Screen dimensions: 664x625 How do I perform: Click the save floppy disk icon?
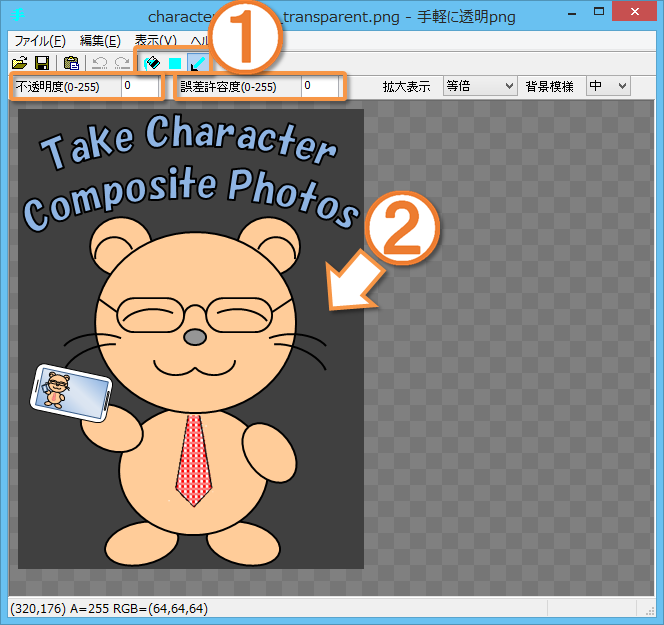click(x=42, y=63)
